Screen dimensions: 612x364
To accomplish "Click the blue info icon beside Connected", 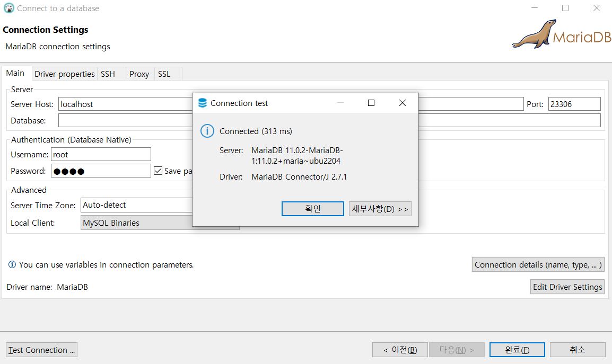I will click(207, 131).
